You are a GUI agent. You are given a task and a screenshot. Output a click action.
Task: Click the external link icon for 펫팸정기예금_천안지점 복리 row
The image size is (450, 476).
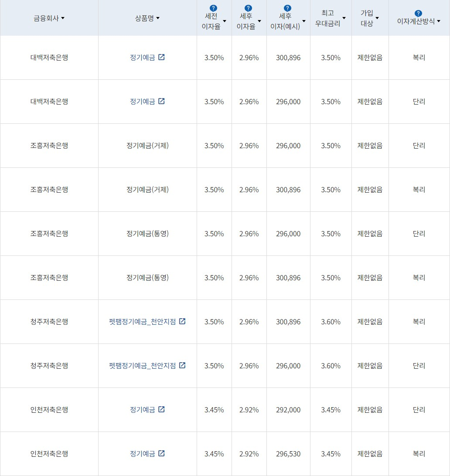point(182,321)
